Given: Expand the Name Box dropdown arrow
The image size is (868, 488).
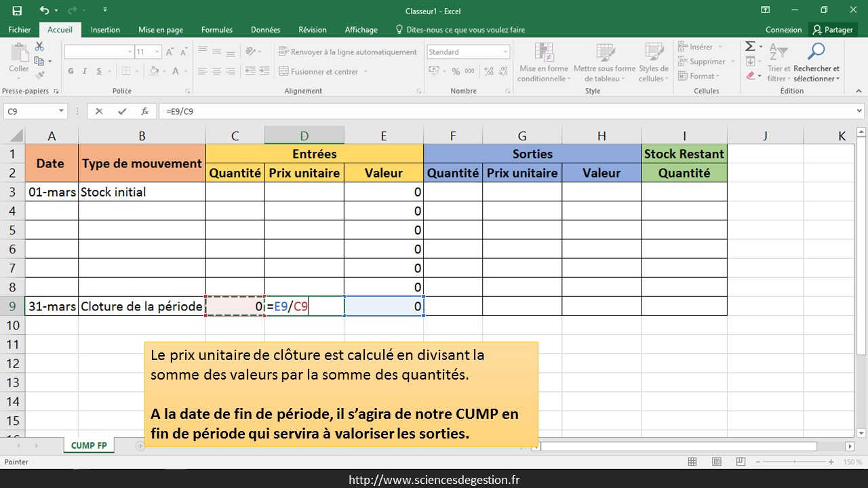Looking at the screenshot, I should (x=61, y=112).
